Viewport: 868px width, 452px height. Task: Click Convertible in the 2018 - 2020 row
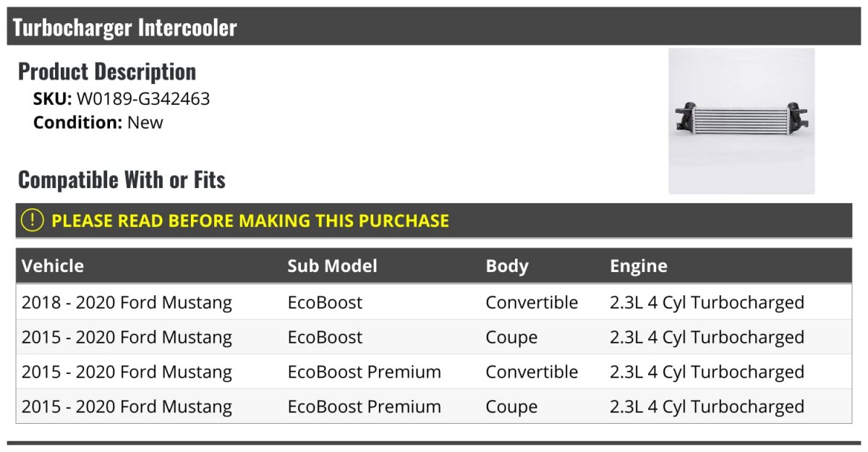[x=532, y=302]
